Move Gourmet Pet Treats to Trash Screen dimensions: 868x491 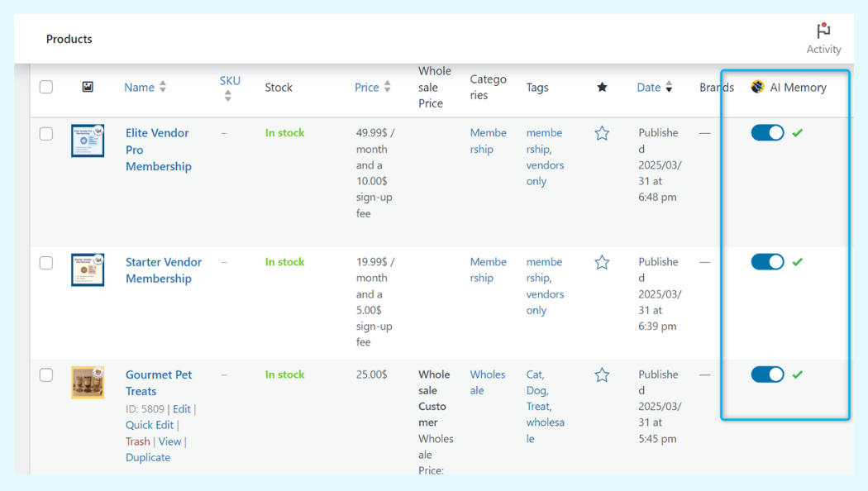click(x=137, y=441)
